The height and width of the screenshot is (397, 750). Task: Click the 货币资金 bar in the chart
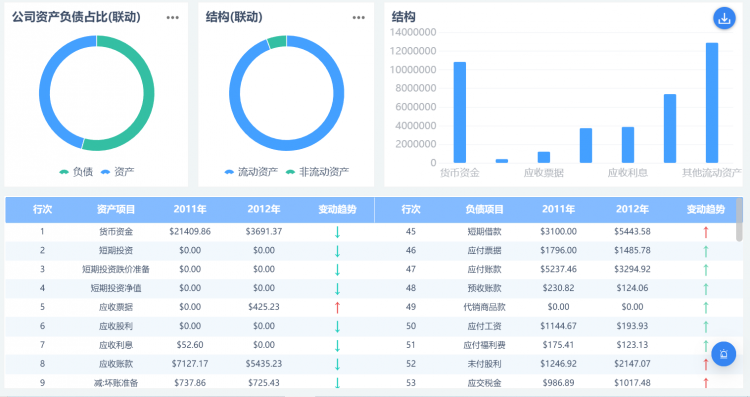click(x=460, y=112)
